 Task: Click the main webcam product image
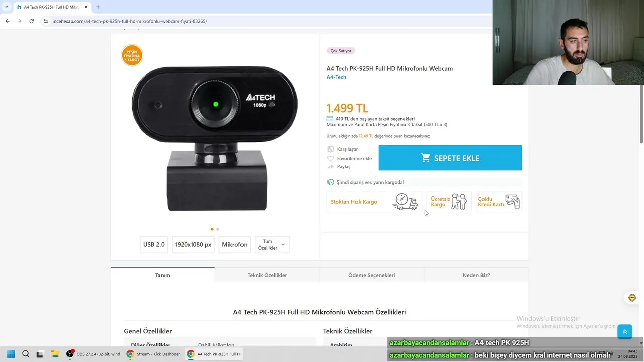click(215, 138)
